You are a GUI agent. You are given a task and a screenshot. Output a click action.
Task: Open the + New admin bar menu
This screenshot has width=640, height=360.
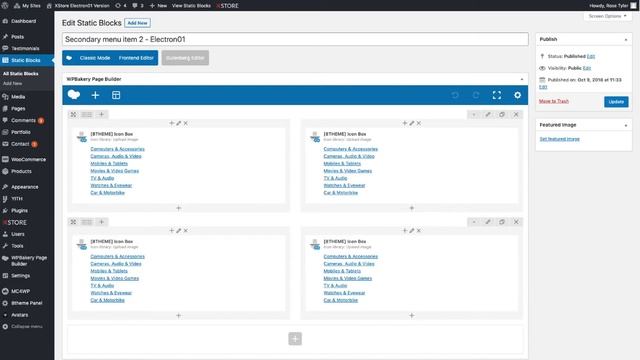click(x=158, y=6)
